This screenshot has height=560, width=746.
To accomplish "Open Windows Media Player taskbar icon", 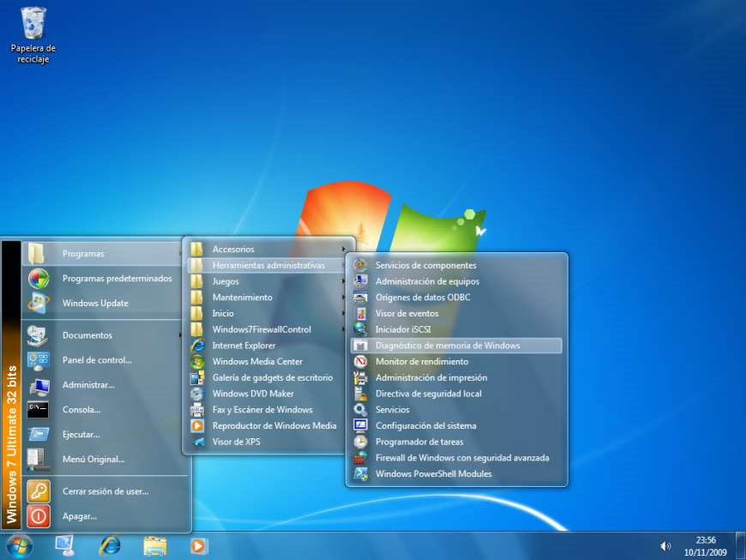I will (199, 545).
